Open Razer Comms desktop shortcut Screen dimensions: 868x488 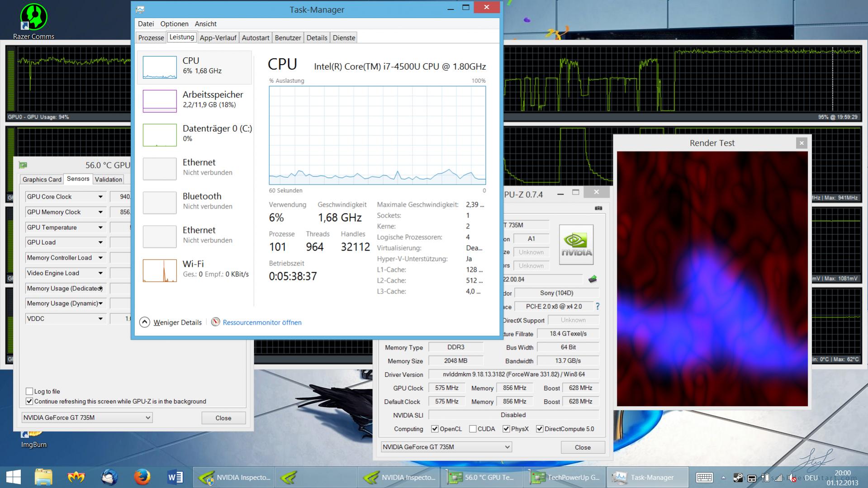point(33,22)
